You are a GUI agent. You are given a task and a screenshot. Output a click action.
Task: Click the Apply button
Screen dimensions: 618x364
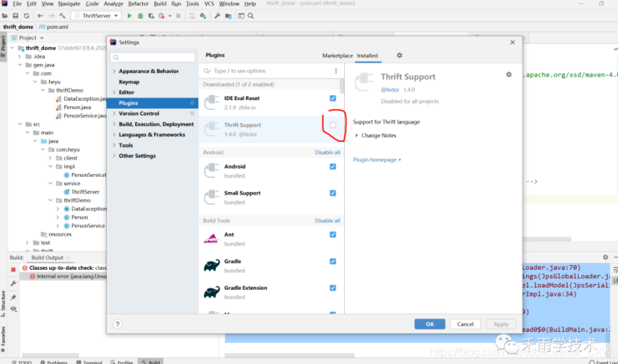(x=501, y=324)
